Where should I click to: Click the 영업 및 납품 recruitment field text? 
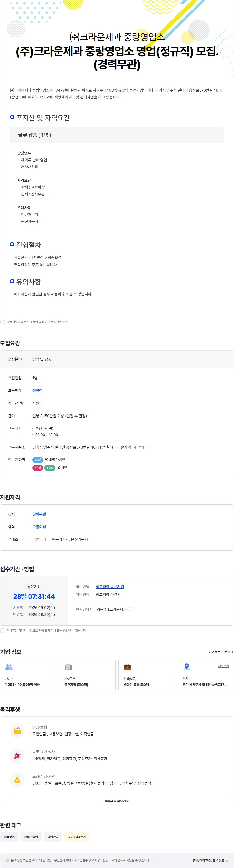[42, 359]
